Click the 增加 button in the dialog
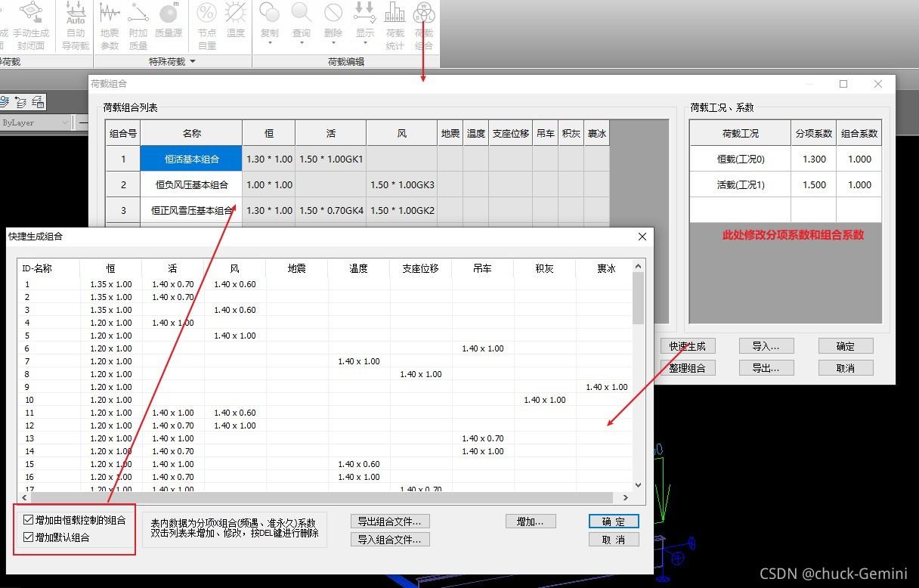The image size is (919, 588). [531, 521]
